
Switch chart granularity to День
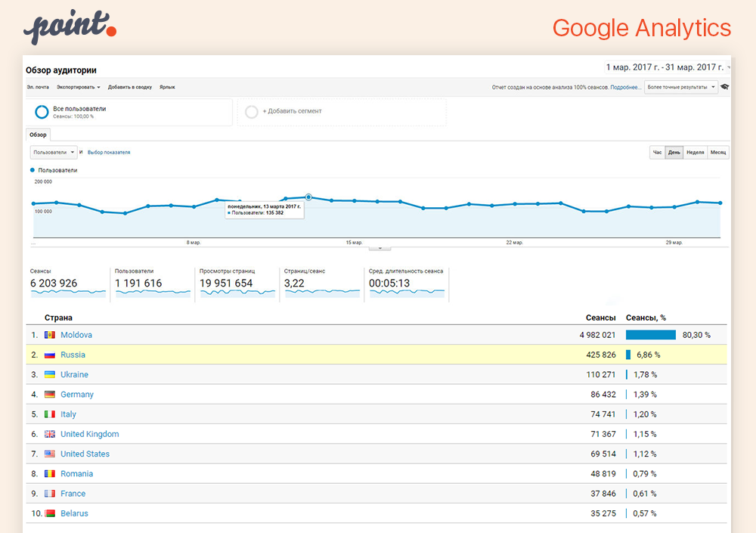(674, 153)
